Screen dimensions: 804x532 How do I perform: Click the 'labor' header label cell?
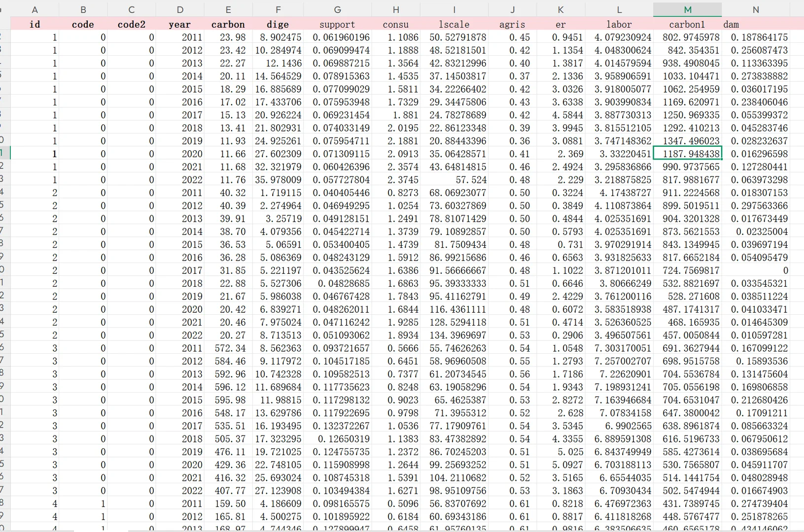click(619, 24)
